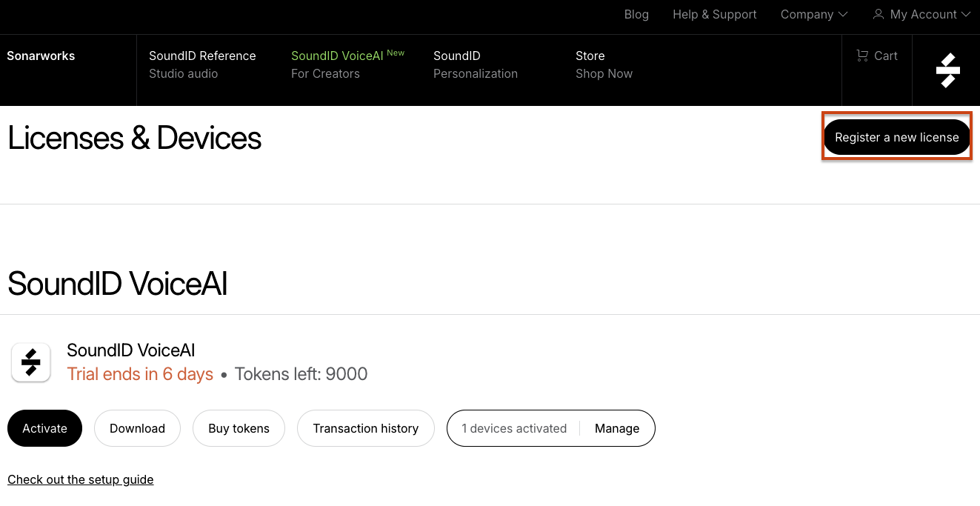Click 'Tokens left: 9000' text
Viewport: 980px width, 506px height.
click(x=301, y=374)
